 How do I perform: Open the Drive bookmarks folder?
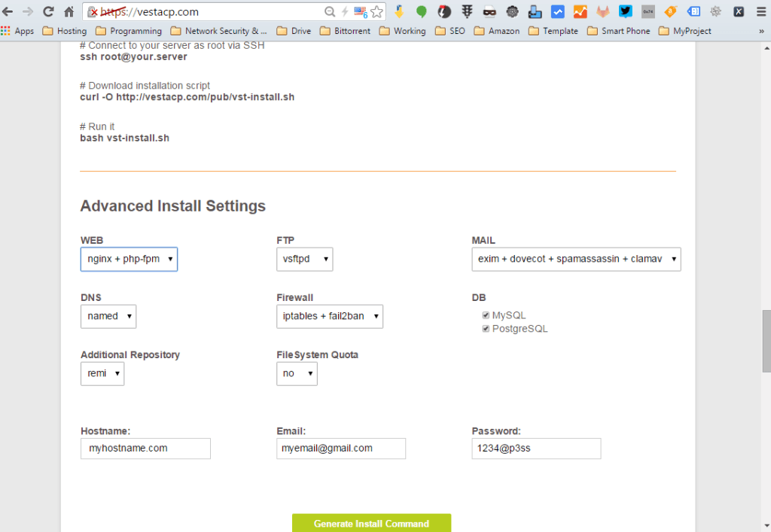click(294, 31)
